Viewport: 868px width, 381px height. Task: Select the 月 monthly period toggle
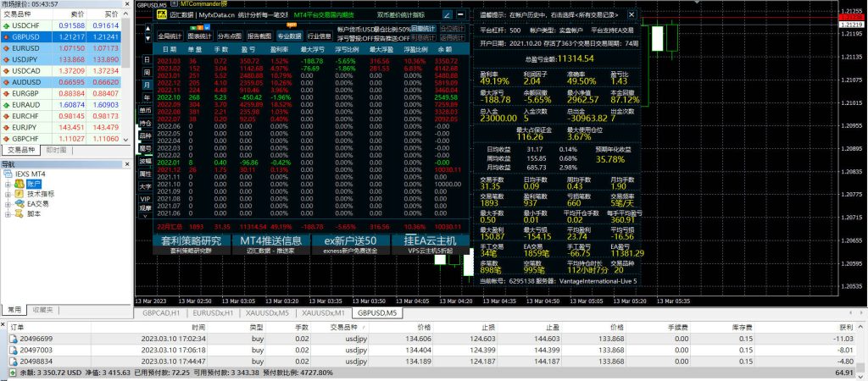coord(147,86)
